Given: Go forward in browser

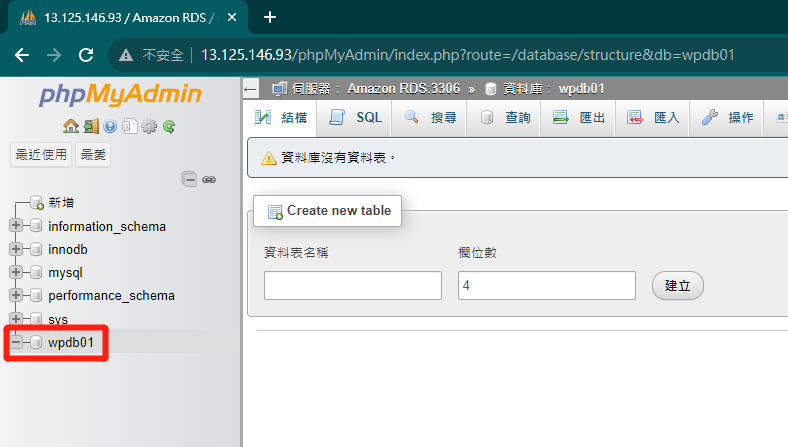Looking at the screenshot, I should click(54, 55).
